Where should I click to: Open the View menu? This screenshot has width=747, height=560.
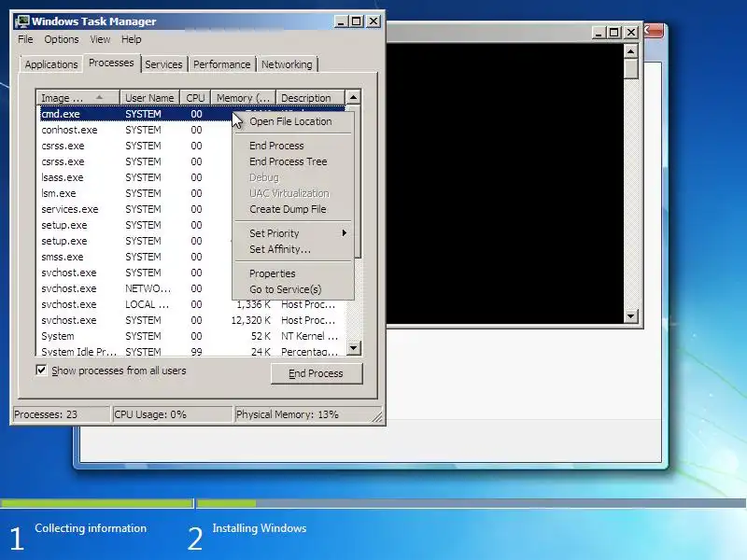[100, 39]
